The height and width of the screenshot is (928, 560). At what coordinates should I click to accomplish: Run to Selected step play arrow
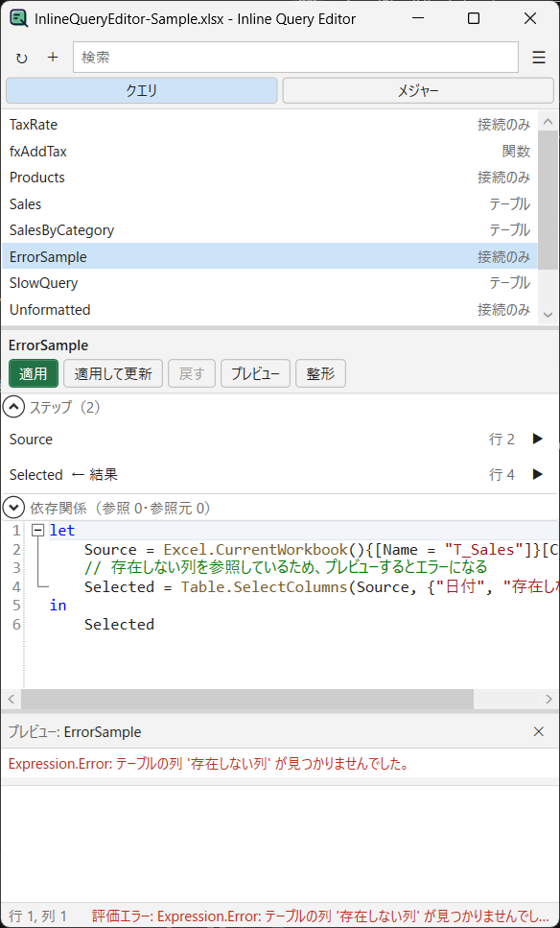(538, 474)
